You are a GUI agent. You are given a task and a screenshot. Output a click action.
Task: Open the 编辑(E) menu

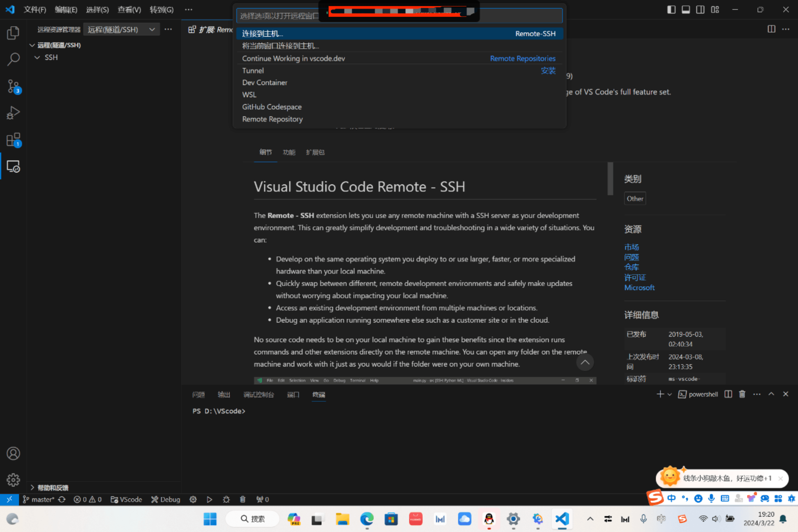pos(66,10)
